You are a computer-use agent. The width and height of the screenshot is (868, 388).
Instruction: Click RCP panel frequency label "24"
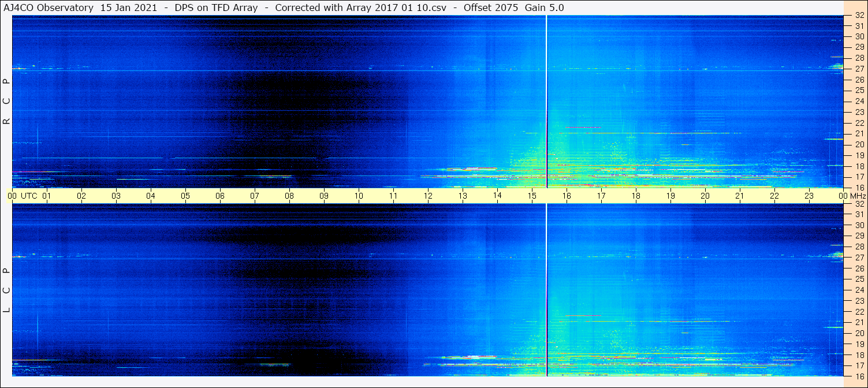(x=859, y=101)
